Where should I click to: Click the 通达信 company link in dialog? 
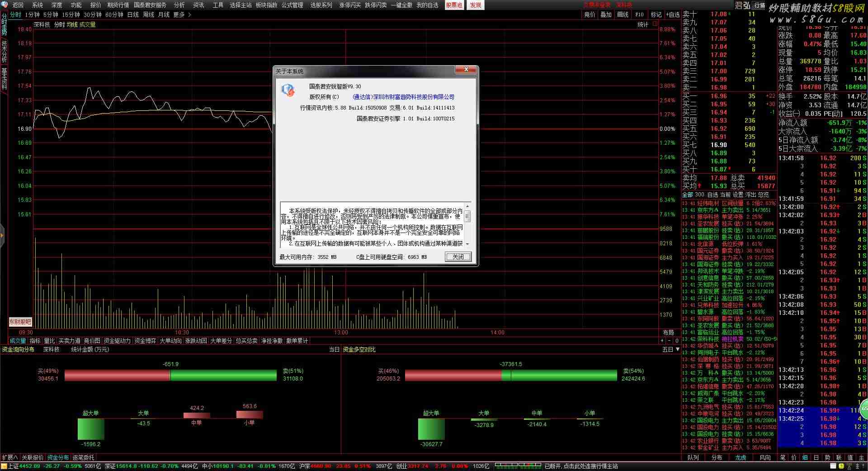pos(403,97)
